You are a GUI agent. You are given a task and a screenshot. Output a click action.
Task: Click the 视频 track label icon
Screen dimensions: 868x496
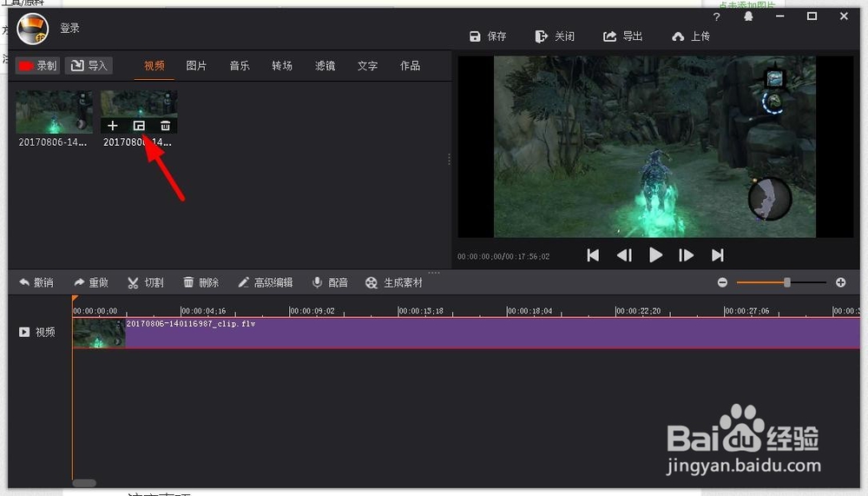[x=24, y=332]
